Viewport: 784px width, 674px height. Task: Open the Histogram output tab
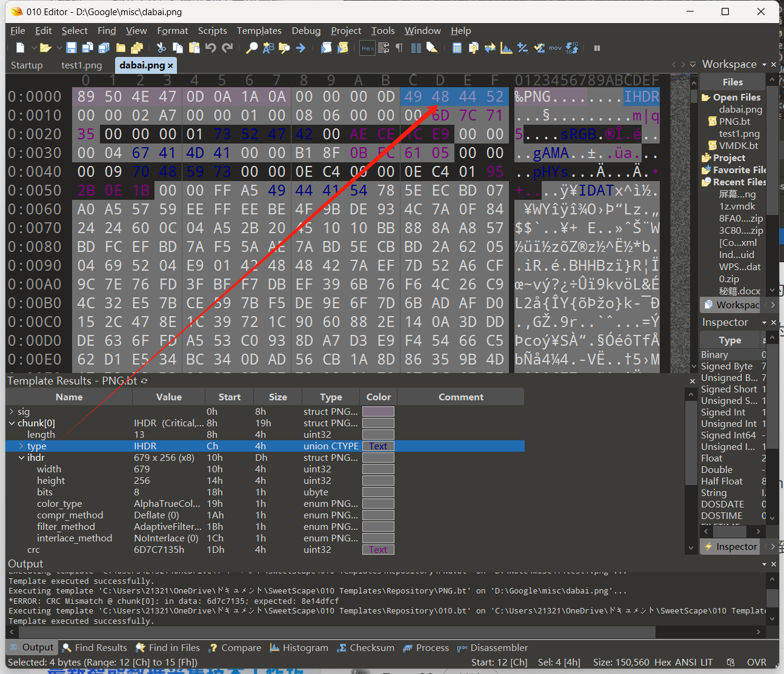click(x=299, y=648)
